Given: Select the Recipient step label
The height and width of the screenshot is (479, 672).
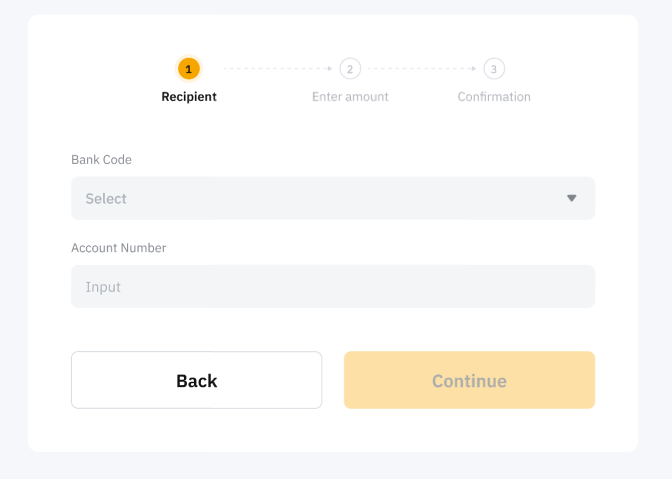Looking at the screenshot, I should coord(189,97).
